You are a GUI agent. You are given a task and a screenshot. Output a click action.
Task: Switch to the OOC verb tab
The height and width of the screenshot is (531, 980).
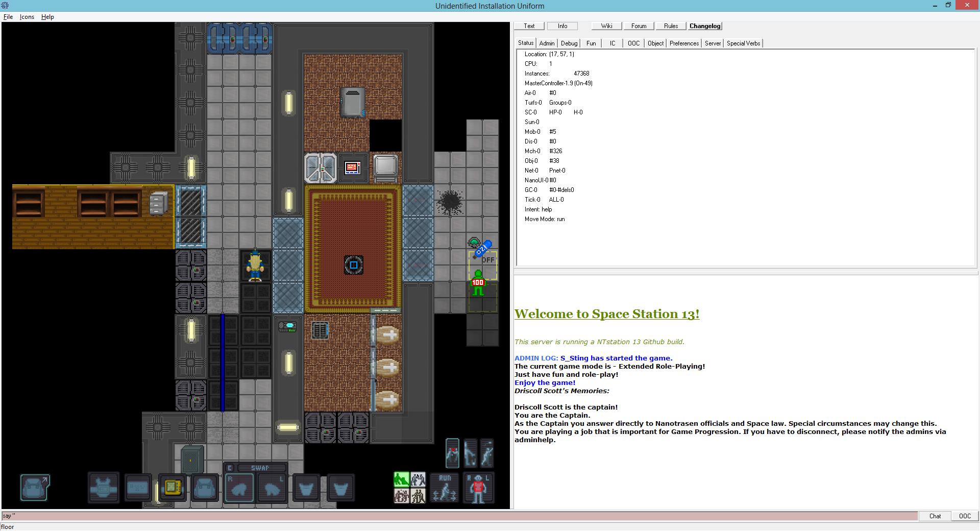click(633, 43)
